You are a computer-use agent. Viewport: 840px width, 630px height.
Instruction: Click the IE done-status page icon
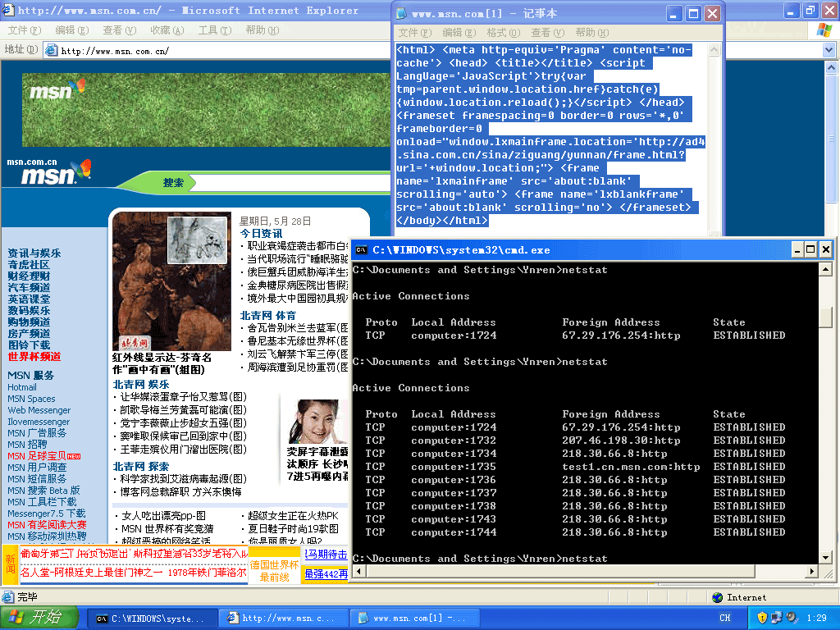coord(8,597)
